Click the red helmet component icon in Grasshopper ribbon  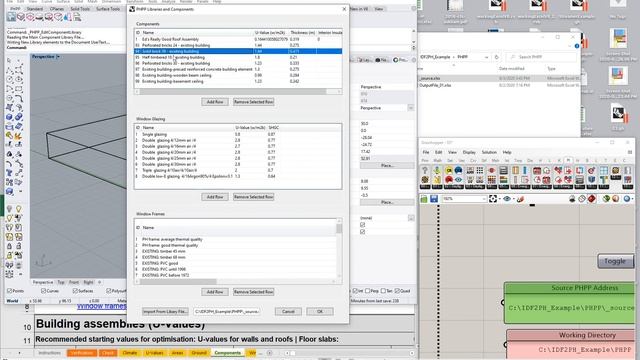click(x=449, y=180)
